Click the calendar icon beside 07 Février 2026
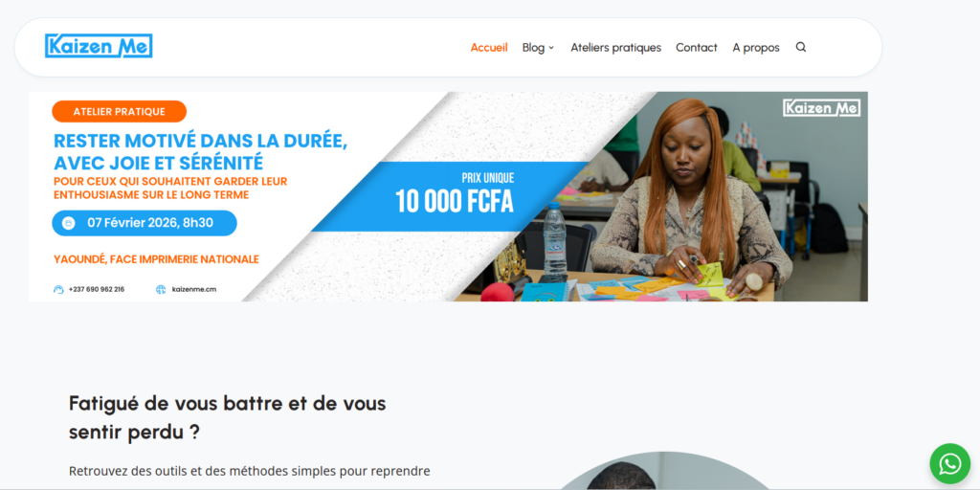 (x=69, y=223)
